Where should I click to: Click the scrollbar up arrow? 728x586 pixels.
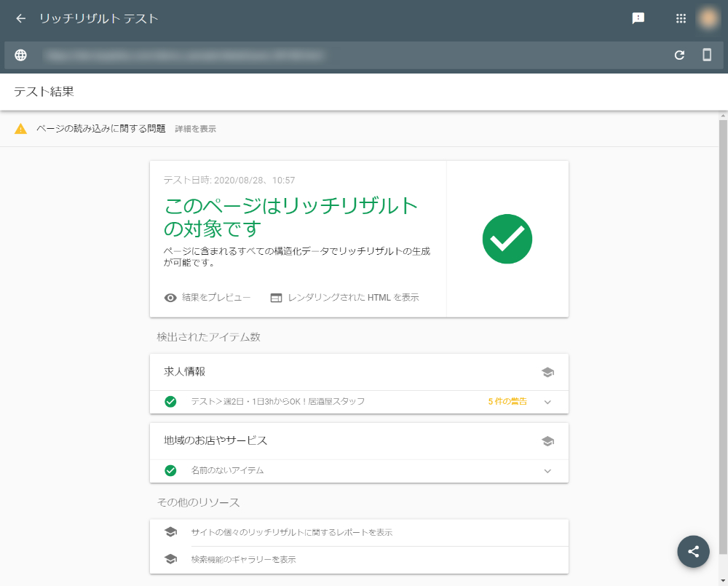tap(723, 115)
